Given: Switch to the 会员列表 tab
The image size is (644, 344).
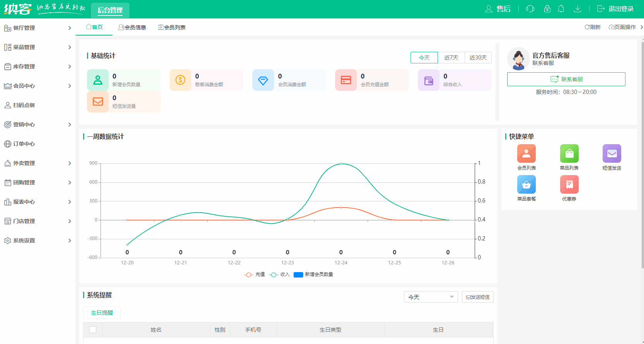Looking at the screenshot, I should [172, 27].
